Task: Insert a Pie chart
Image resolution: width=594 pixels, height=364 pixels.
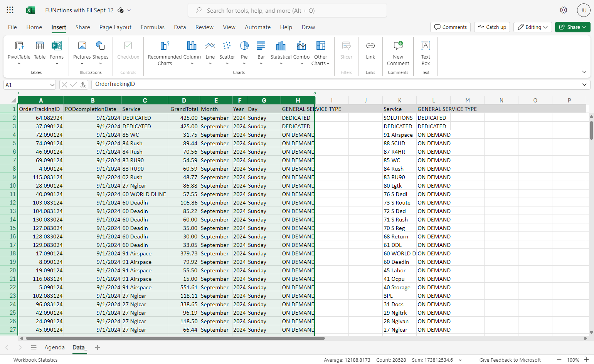Action: [x=244, y=53]
